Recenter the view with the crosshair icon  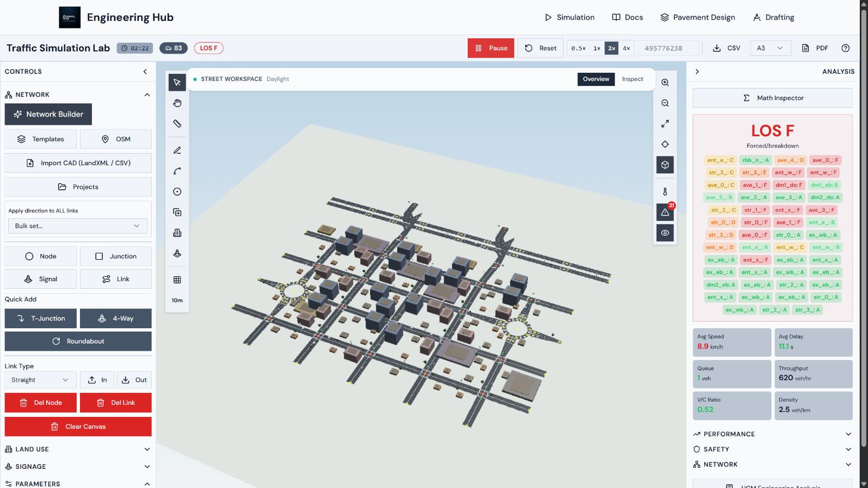[665, 144]
